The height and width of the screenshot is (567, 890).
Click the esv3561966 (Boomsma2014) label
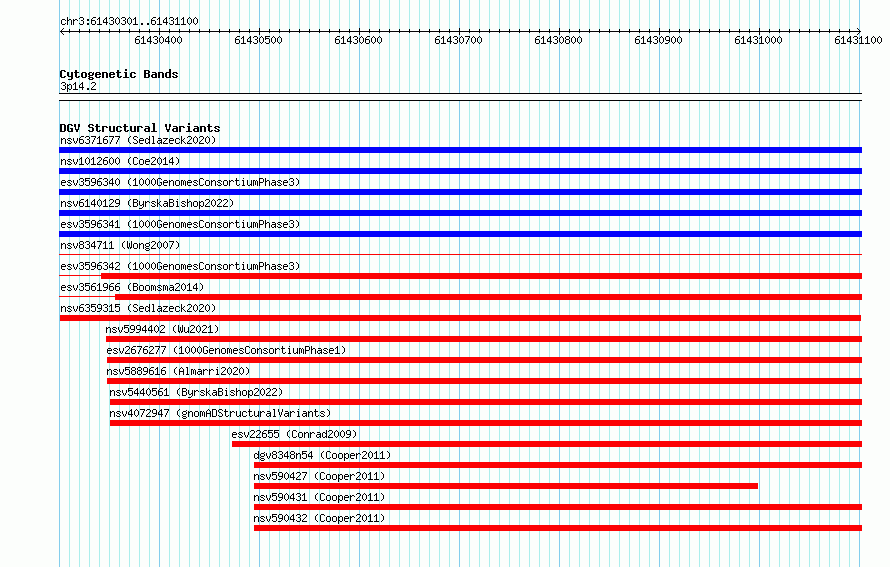coord(132,287)
